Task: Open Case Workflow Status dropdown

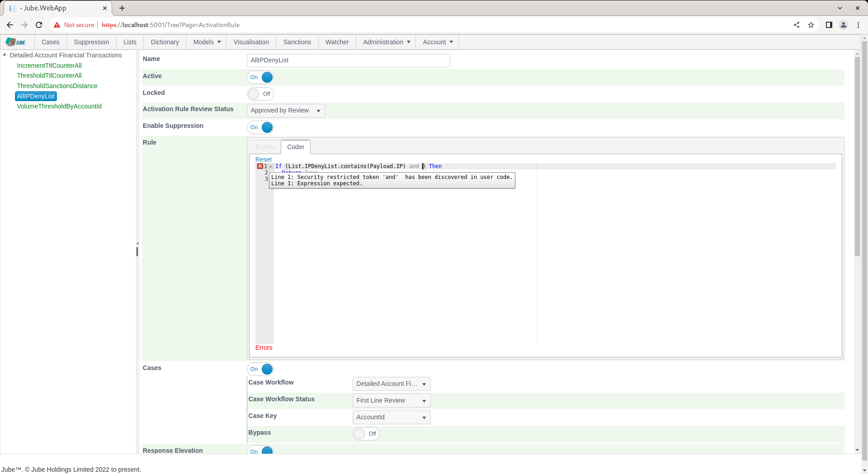Action: (x=392, y=401)
